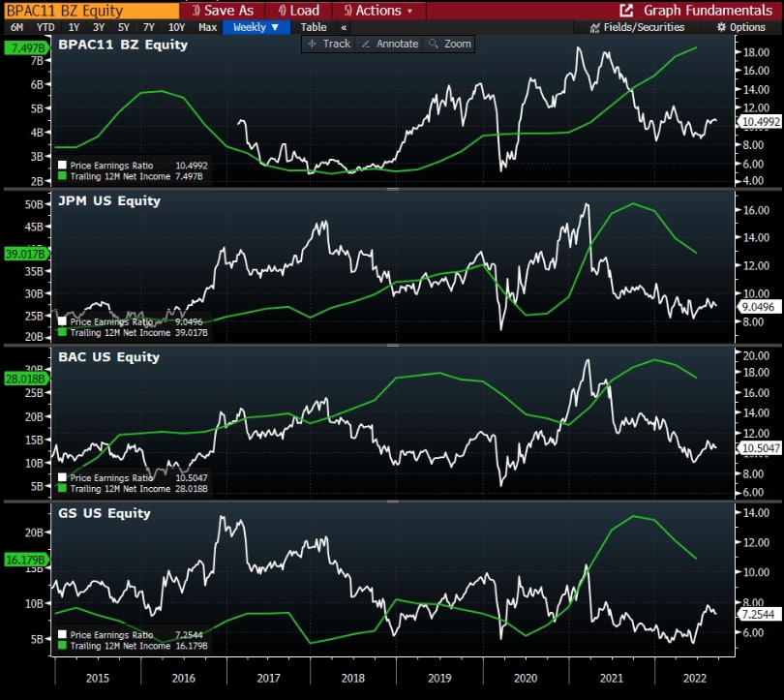Select the 3Y time range

click(x=99, y=27)
